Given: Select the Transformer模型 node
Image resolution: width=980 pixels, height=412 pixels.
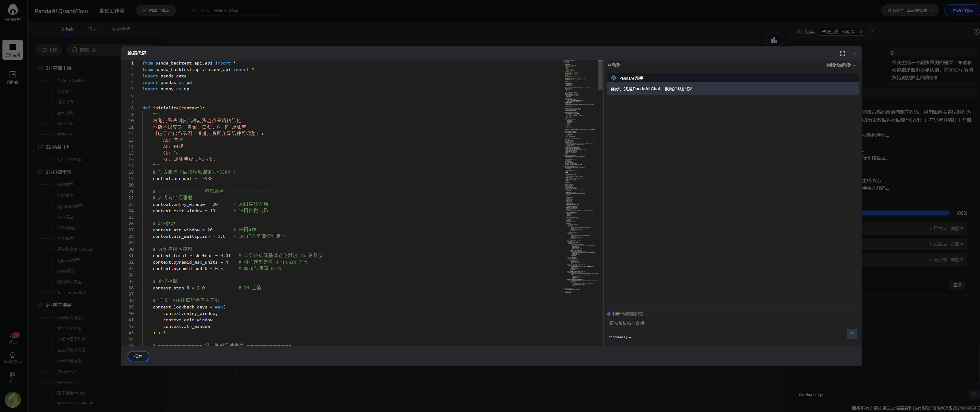Looking at the screenshot, I should tap(72, 292).
